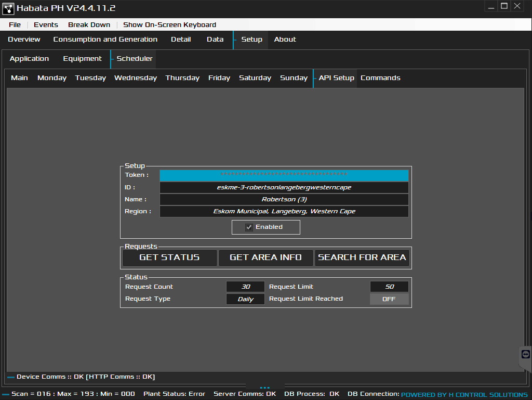532x400 pixels.
Task: Select the Data tab
Action: 215,40
